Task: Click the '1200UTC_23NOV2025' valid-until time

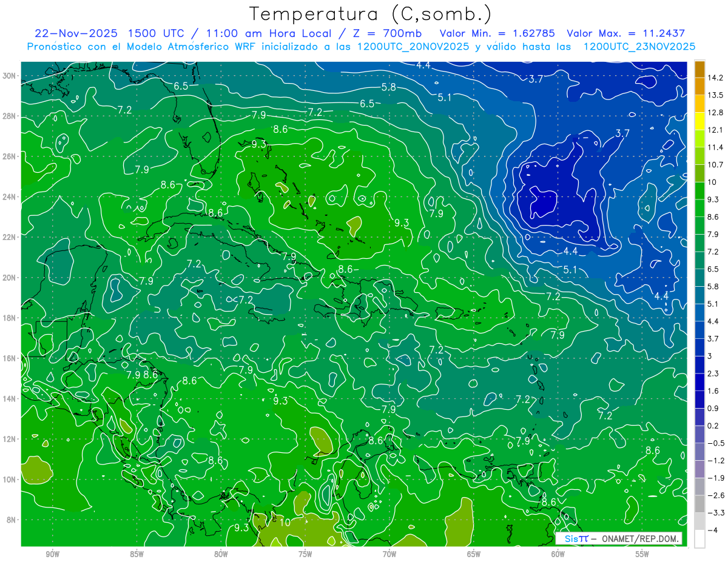Action: 639,46
